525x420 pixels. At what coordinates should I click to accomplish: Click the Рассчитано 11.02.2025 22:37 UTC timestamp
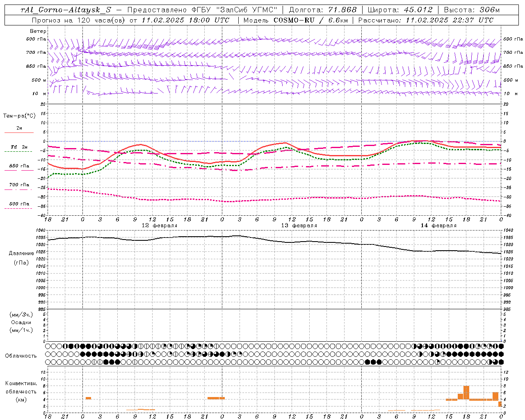coord(426,20)
